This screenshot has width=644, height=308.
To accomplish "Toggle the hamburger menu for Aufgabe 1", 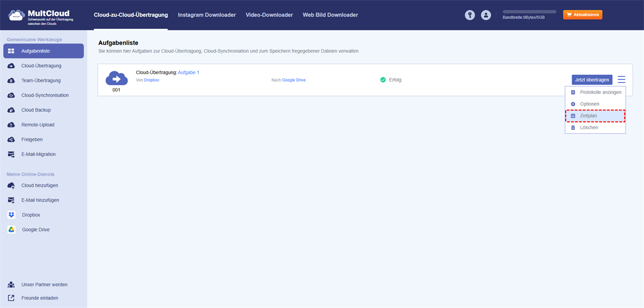I will click(x=621, y=80).
